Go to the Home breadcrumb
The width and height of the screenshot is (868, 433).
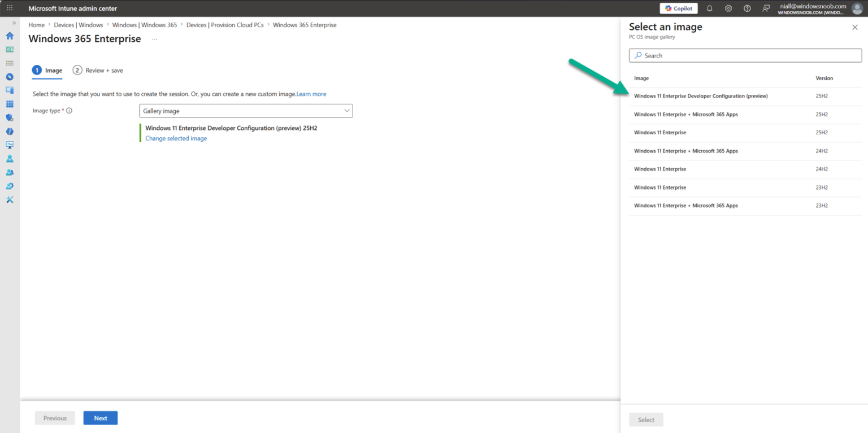[37, 25]
